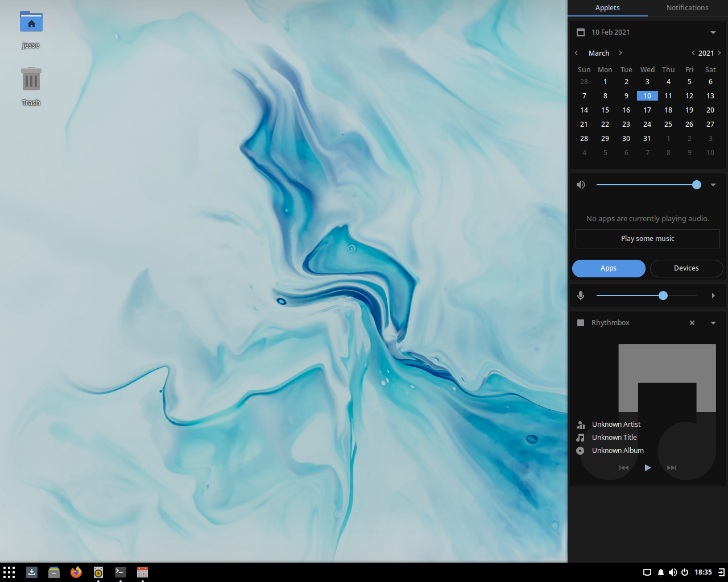Click the Unknown Artist icon

coord(580,425)
